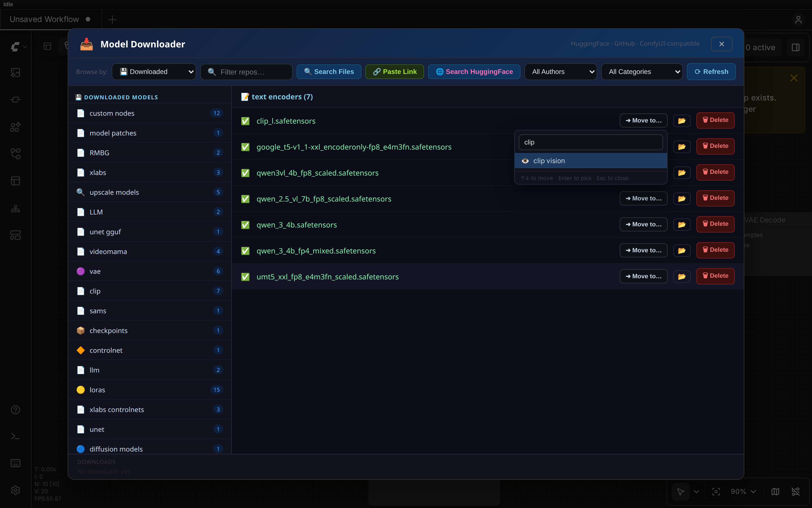Viewport: 812px width, 508px height.
Task: Open keyboard shortcuts icon in sidebar
Action: [16, 463]
